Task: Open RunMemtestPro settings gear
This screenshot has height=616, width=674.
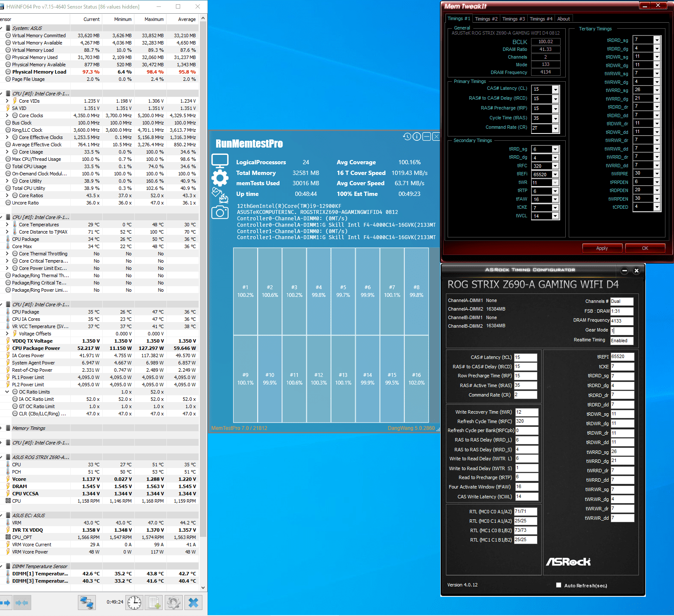Action: [220, 178]
